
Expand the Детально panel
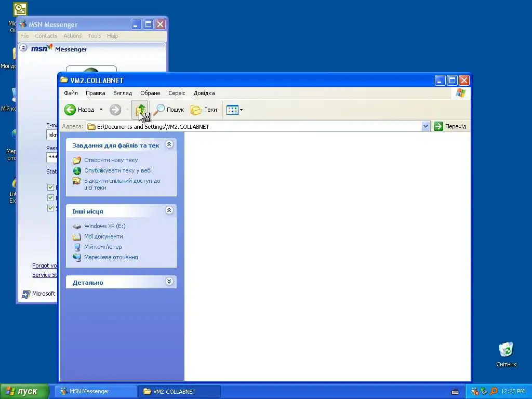[169, 282]
